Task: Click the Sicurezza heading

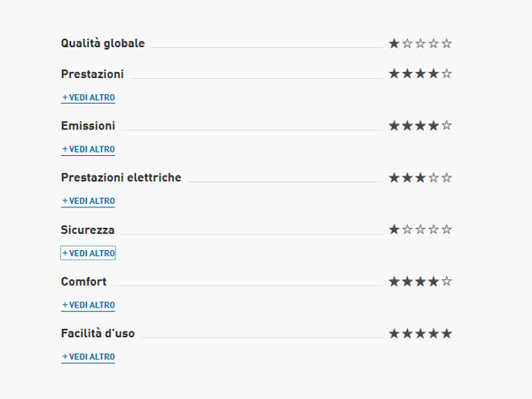Action: pos(88,230)
